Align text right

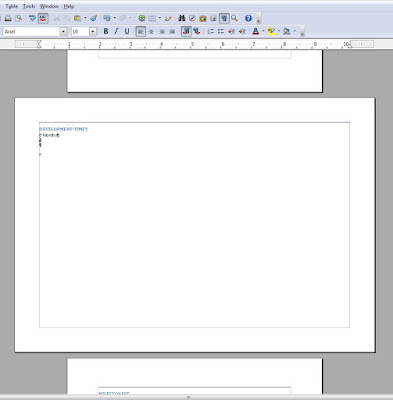(162, 31)
